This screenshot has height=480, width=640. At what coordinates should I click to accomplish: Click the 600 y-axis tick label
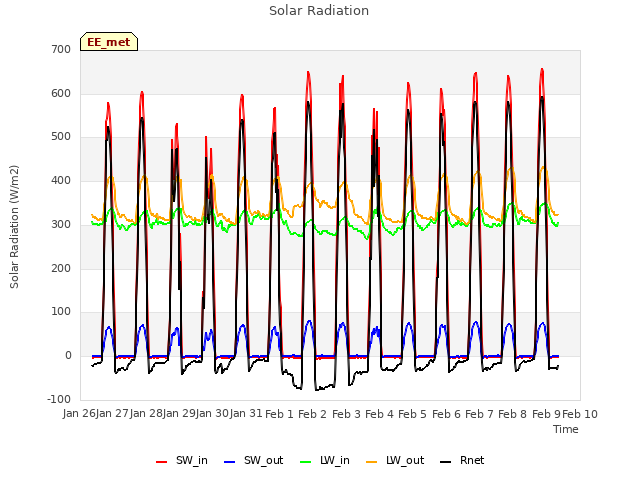coord(61,93)
